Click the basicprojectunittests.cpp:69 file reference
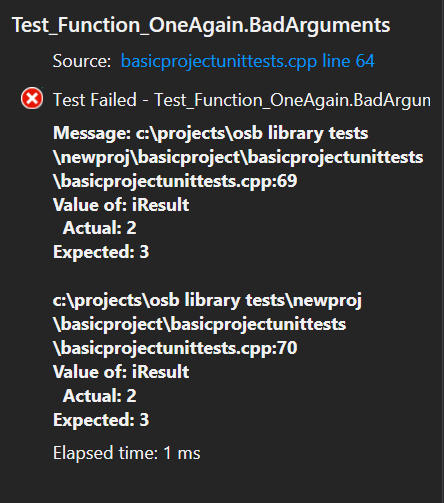 click(175, 181)
